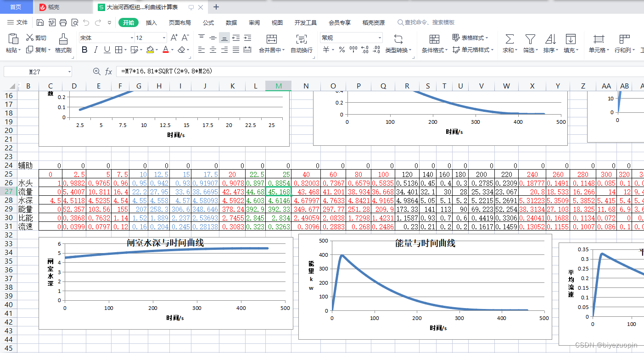Expand the font name 宋体 dropdown
The image size is (644, 353).
132,38
